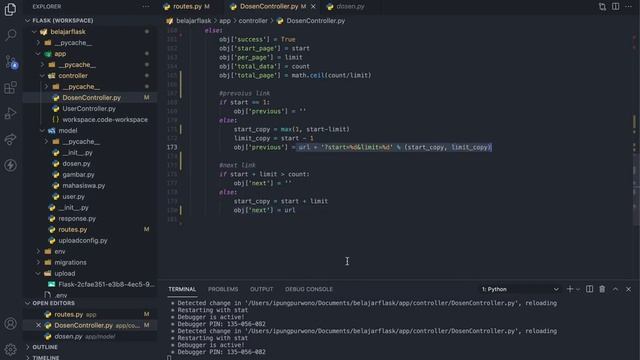Open the Accounts menu icon
Screen dimensions: 640x360
coord(11,324)
